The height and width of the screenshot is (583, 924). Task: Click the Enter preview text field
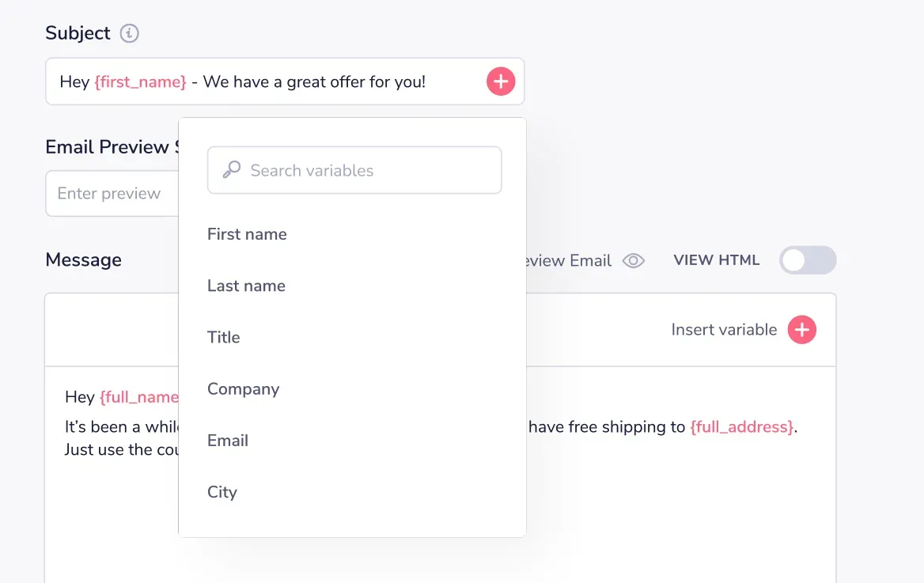pos(111,194)
